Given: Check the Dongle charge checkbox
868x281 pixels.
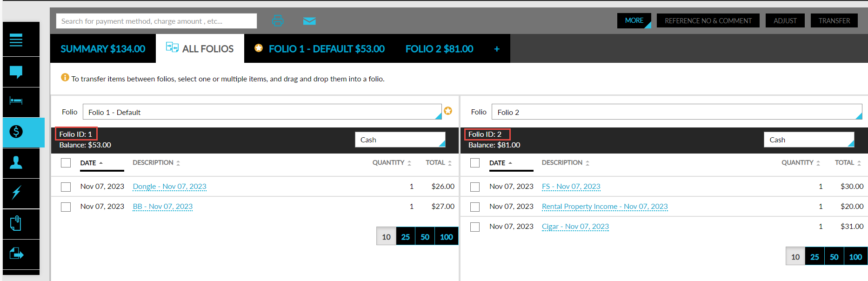Looking at the screenshot, I should pos(66,187).
